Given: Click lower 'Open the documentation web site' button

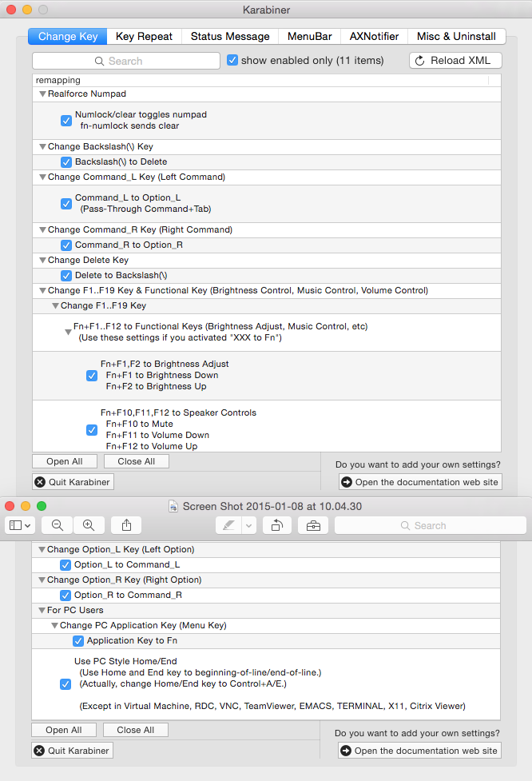Looking at the screenshot, I should pos(419,751).
